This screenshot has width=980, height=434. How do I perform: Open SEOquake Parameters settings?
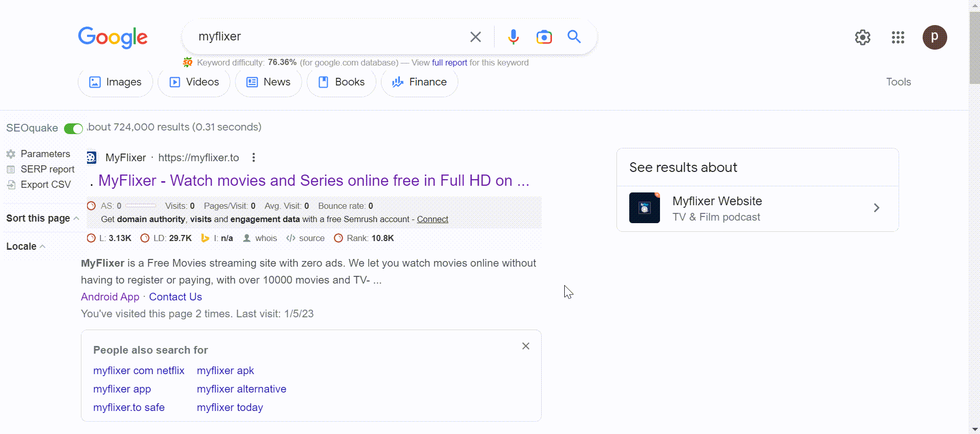click(x=38, y=154)
